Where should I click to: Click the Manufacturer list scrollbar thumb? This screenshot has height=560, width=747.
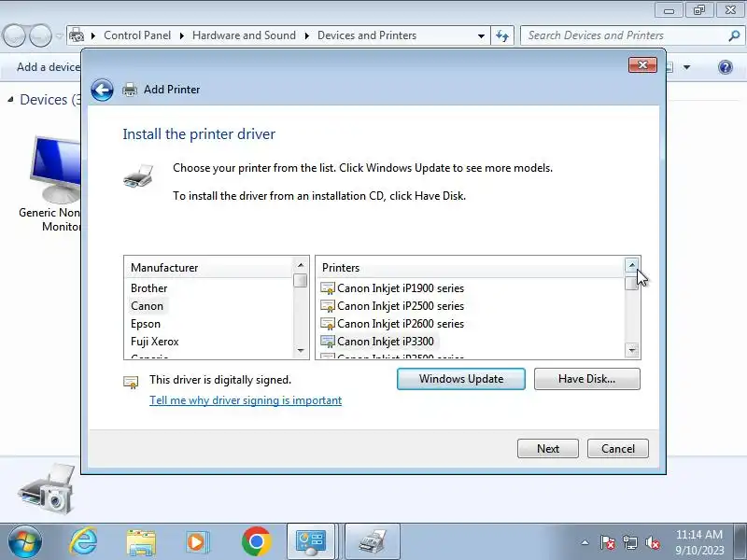pyautogui.click(x=301, y=281)
